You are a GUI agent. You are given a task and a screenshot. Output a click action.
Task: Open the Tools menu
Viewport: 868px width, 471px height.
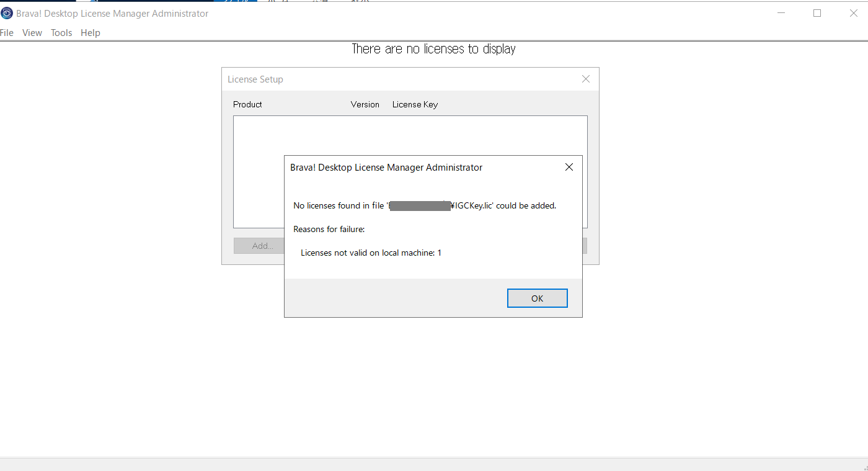61,33
